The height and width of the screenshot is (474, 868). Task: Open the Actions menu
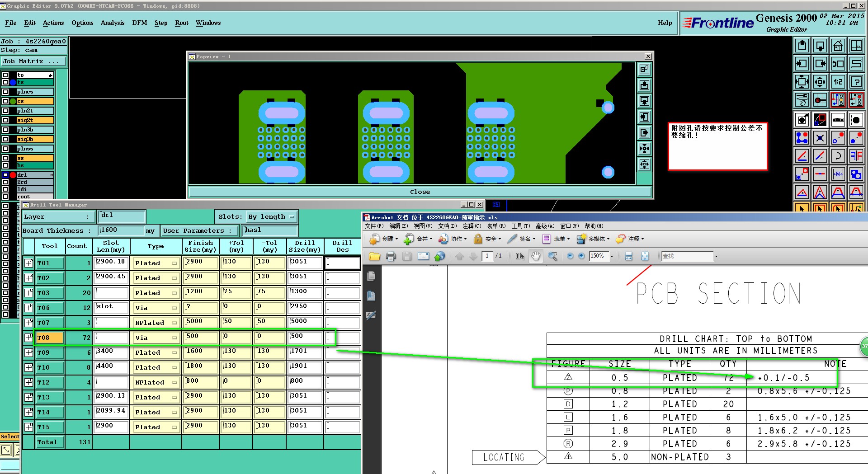coord(53,23)
